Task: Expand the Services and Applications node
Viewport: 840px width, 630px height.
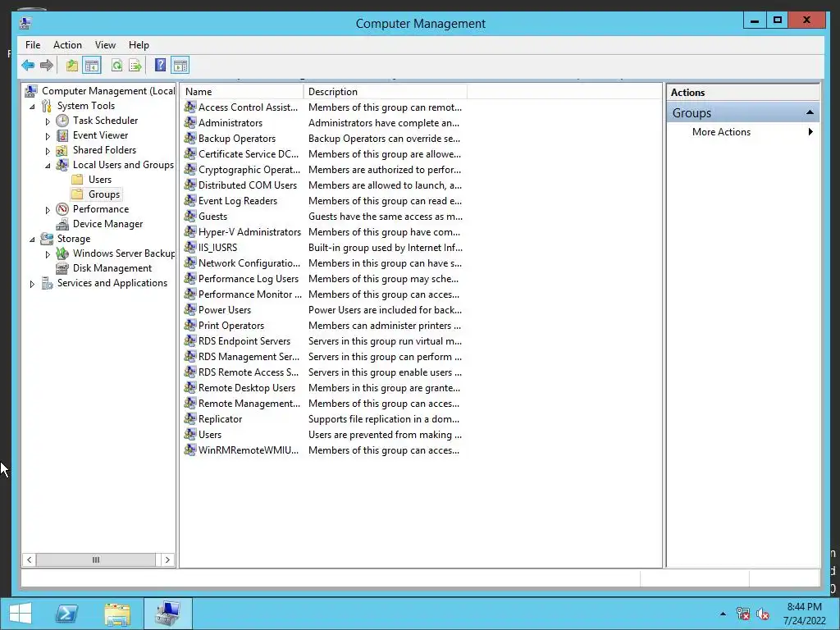Action: 32,284
